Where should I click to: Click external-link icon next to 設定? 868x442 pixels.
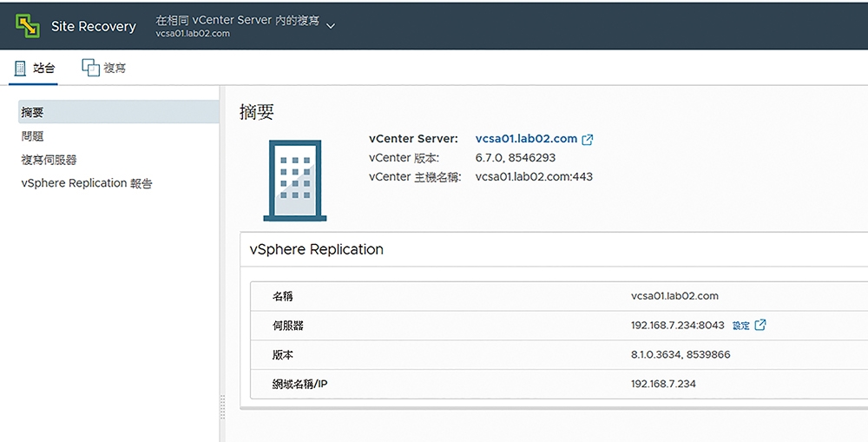[x=760, y=325]
